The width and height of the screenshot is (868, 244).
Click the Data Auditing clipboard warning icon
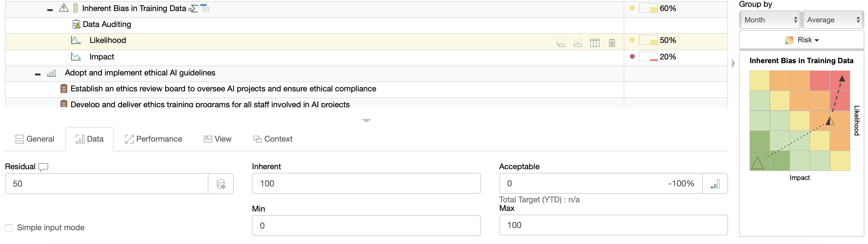(76, 25)
